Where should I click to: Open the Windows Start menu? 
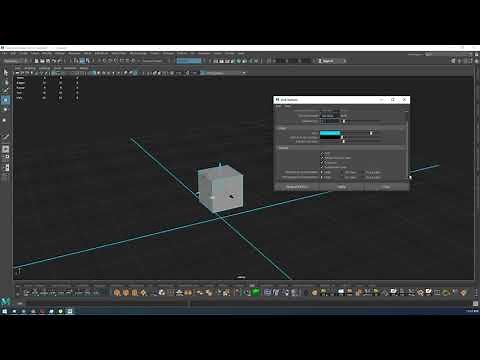pyautogui.click(x=5, y=311)
